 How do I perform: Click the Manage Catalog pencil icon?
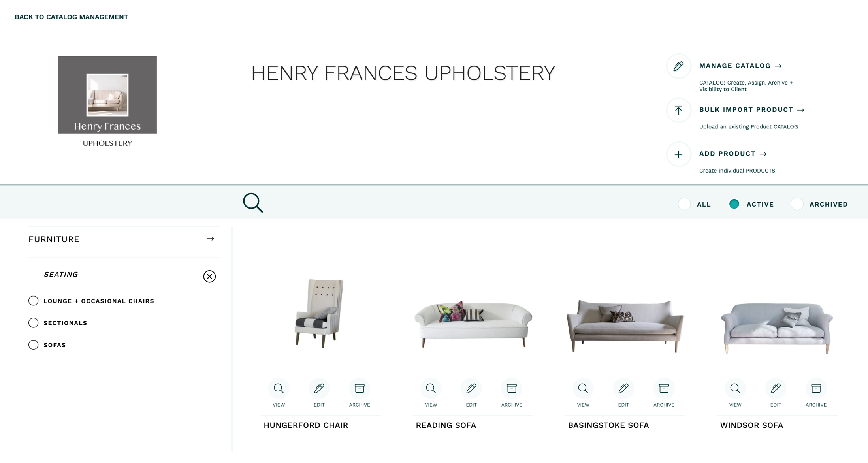678,66
